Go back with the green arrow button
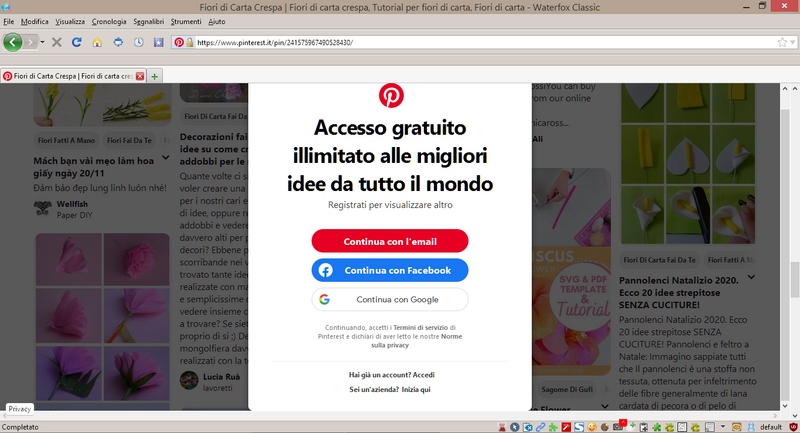The height and width of the screenshot is (433, 800). [x=13, y=42]
